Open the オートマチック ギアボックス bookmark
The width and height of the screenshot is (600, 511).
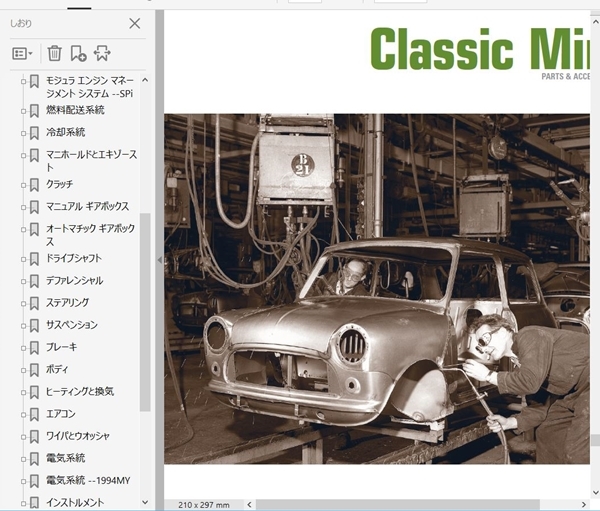(91, 235)
